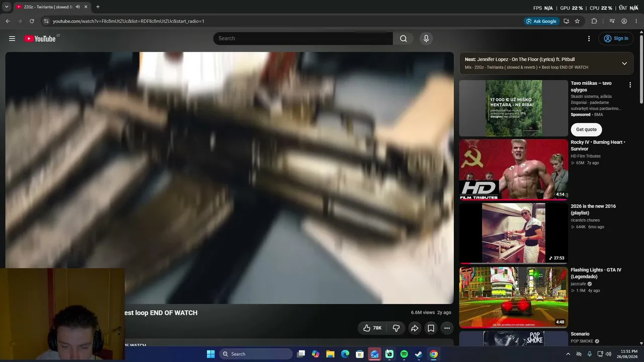Install app icon in the address bar
The image size is (644, 362).
coord(566,21)
